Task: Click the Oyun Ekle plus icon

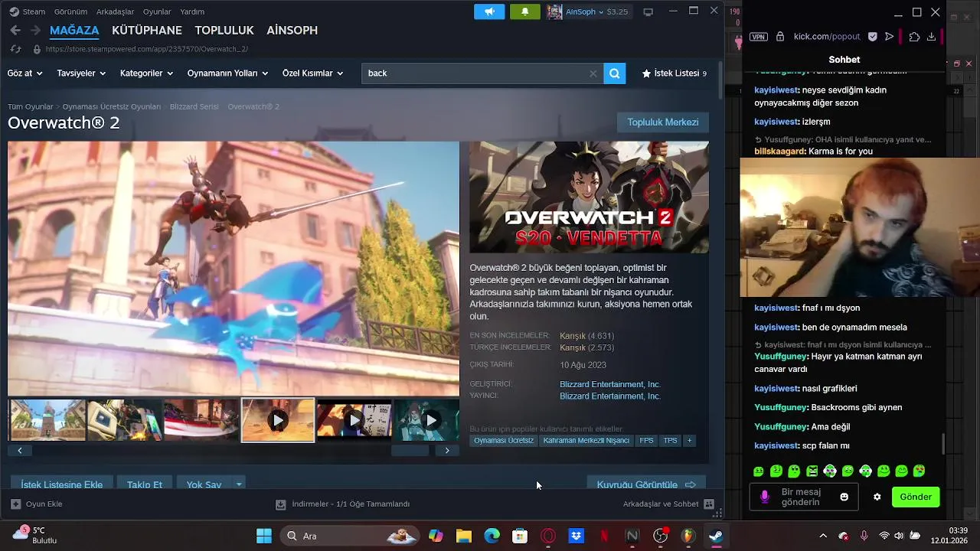Action: (x=15, y=504)
